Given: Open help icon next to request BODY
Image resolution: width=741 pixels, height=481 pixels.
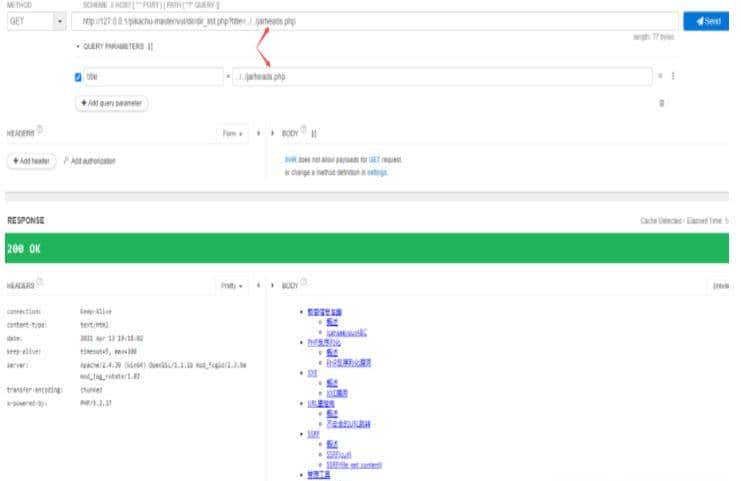Looking at the screenshot, I should tap(304, 129).
